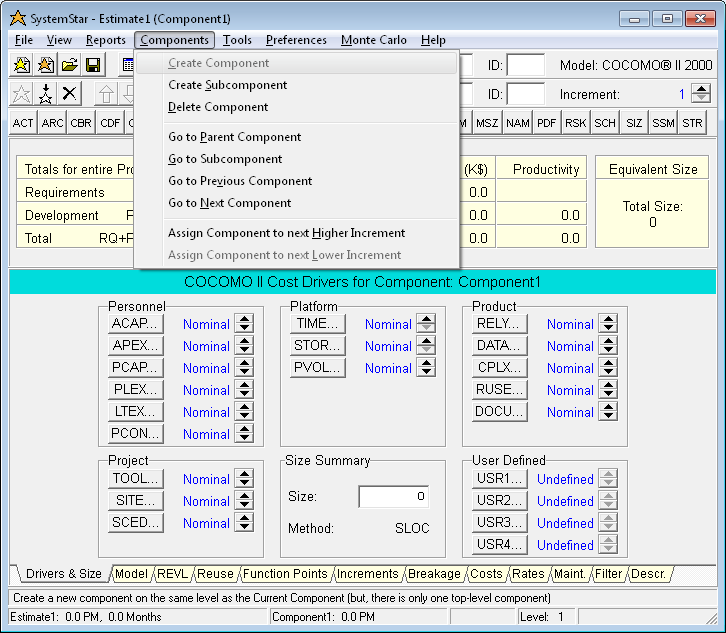
Task: Switch to the Breakage tab
Action: pos(434,574)
